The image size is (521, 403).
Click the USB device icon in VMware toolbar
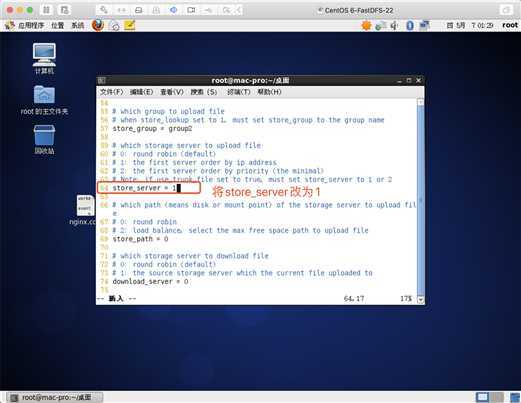(x=208, y=10)
